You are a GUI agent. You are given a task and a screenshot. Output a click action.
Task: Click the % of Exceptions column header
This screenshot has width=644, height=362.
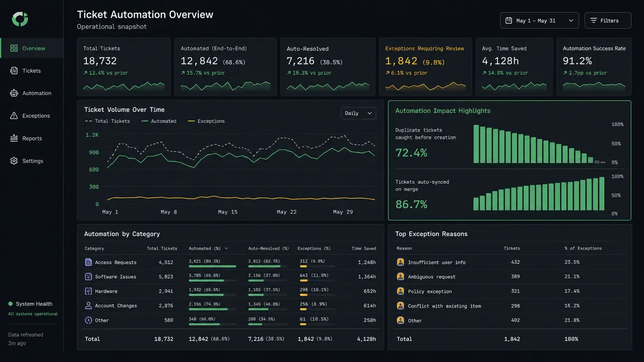click(x=583, y=249)
